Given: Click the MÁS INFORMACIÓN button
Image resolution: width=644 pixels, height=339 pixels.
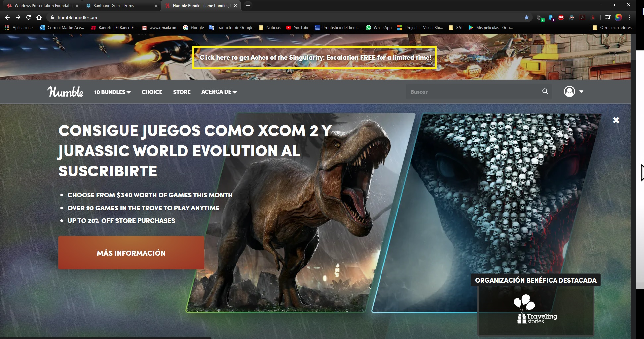Looking at the screenshot, I should pos(131,253).
